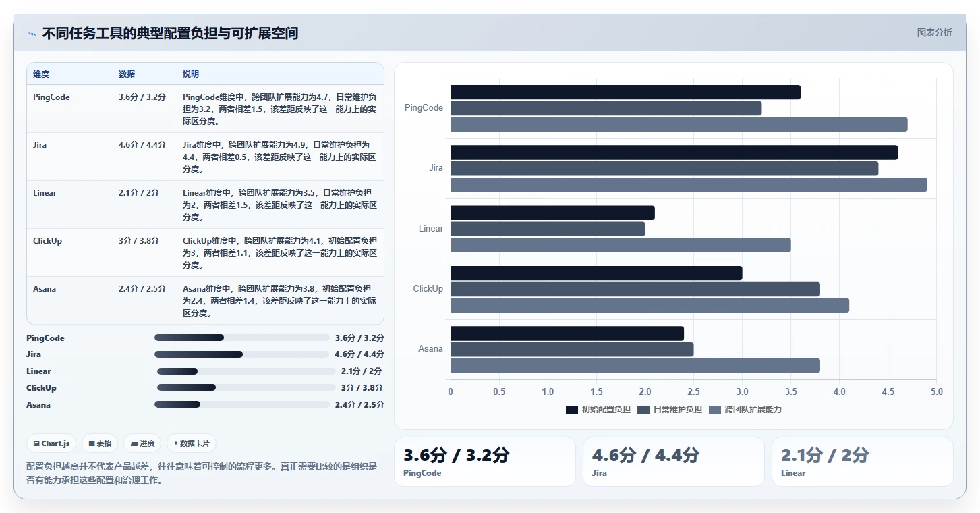The height and width of the screenshot is (513, 980).
Task: Toggle the 日常维护负担 legend item
Action: pos(669,410)
